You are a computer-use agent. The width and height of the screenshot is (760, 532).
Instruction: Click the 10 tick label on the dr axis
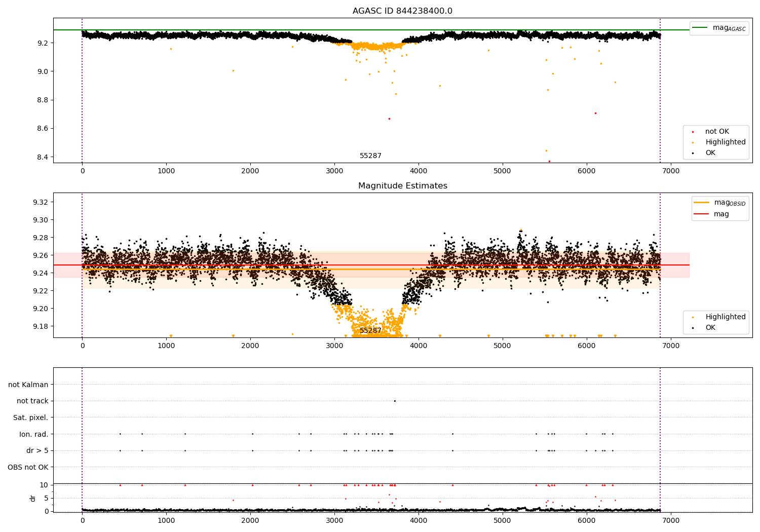coord(44,485)
